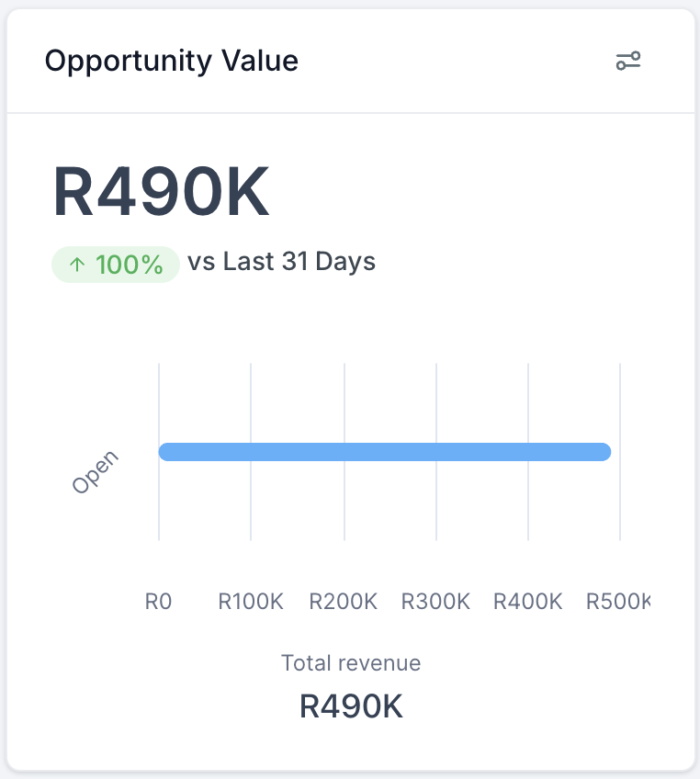This screenshot has height=779, width=700.
Task: Click the Opportunity Value title
Action: pyautogui.click(x=172, y=62)
